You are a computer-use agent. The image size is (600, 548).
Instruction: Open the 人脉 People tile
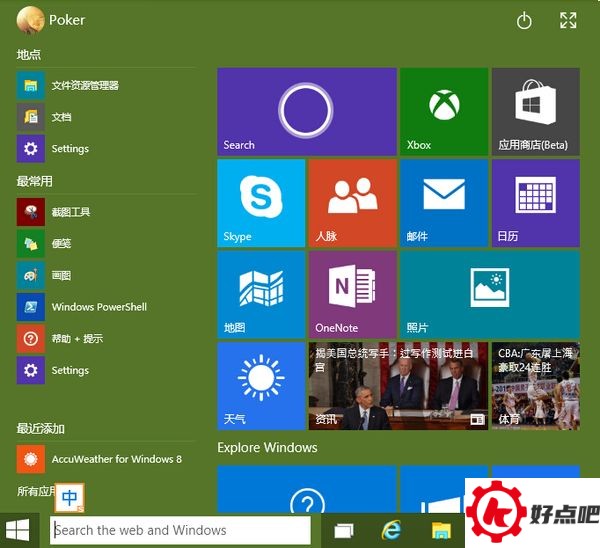[x=352, y=203]
